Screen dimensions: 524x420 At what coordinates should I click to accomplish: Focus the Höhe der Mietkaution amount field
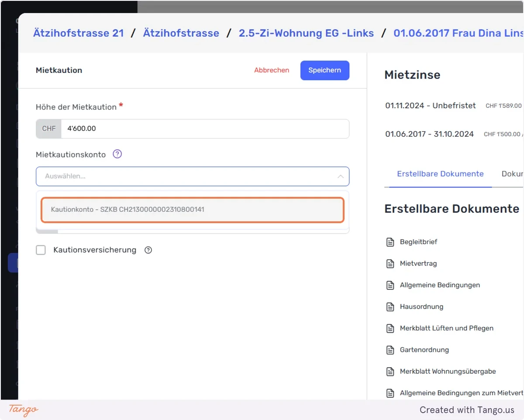(205, 129)
